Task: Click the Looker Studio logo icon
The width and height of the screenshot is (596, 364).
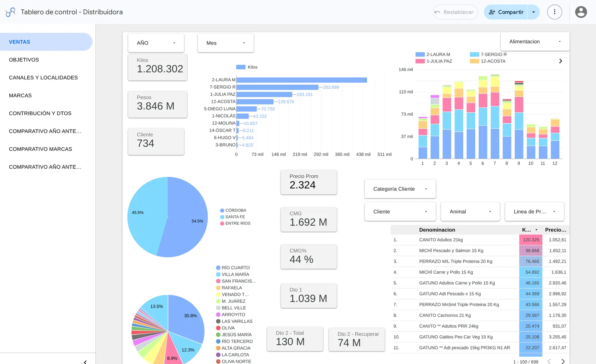Action: pos(10,12)
